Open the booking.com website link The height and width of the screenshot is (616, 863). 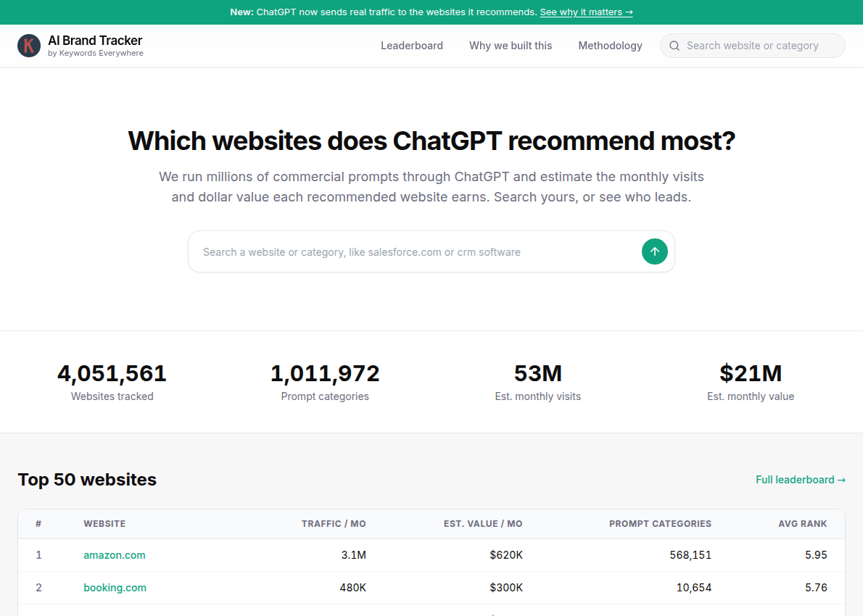(x=115, y=588)
